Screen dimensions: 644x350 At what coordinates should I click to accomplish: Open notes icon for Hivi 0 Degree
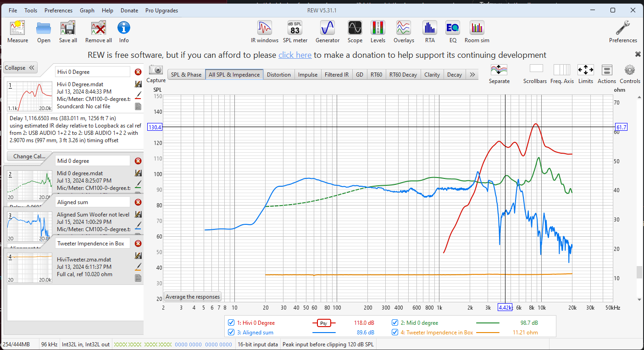click(x=138, y=106)
